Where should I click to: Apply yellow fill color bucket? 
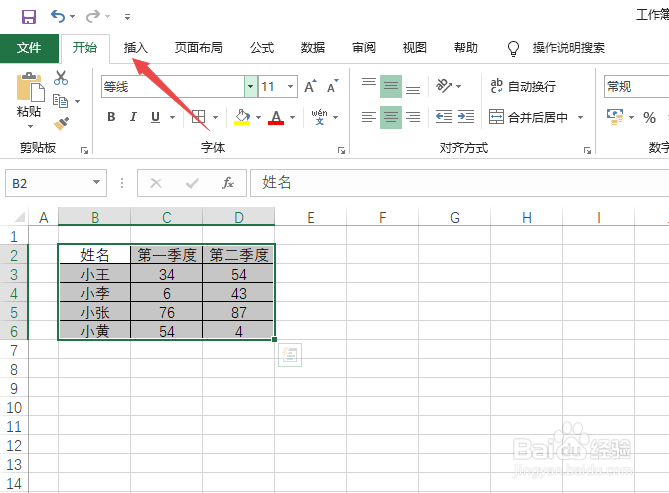242,117
